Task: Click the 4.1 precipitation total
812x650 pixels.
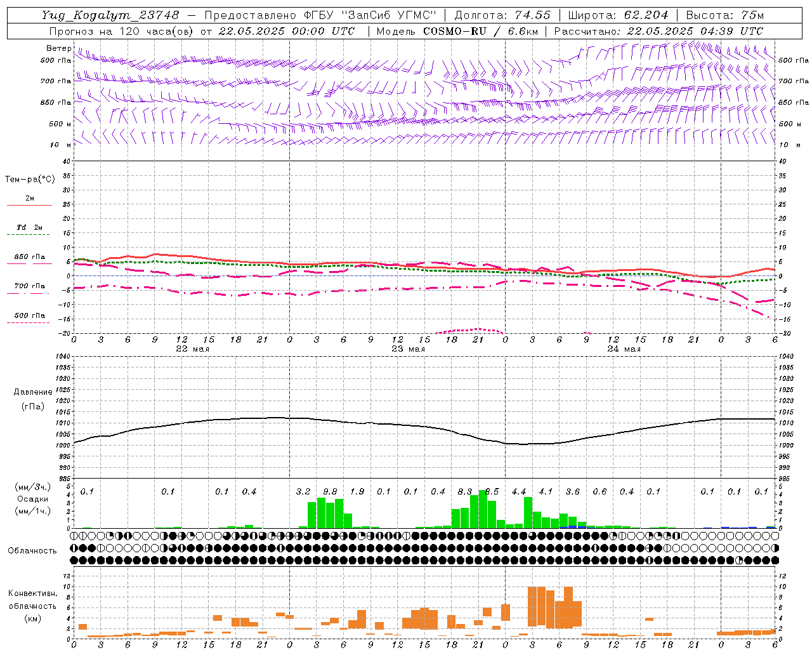Action: pyautogui.click(x=546, y=491)
